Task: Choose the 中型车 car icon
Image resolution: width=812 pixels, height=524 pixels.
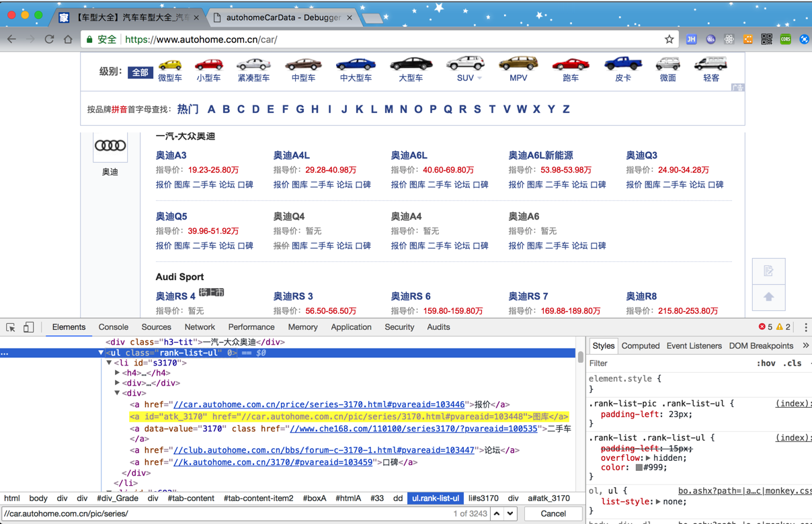Action: point(303,65)
